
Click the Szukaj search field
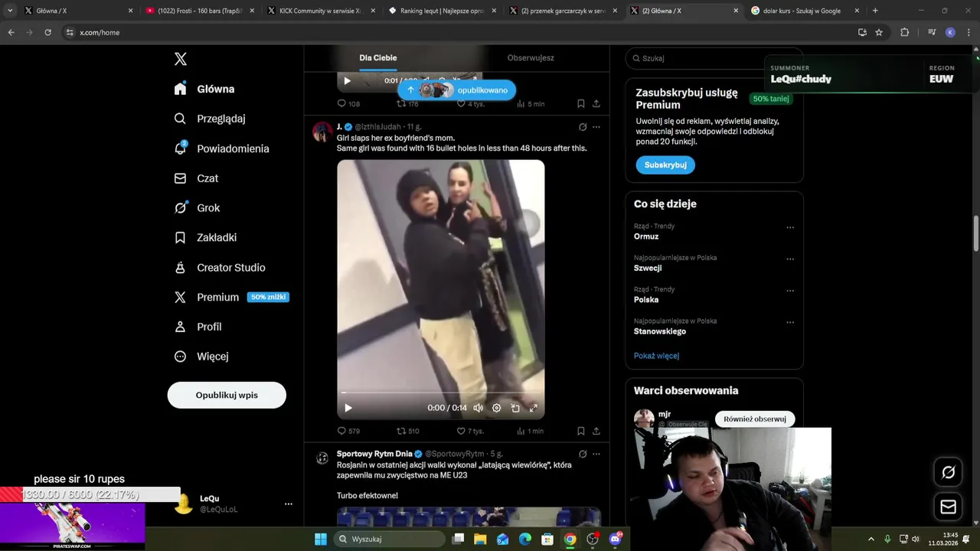(714, 58)
